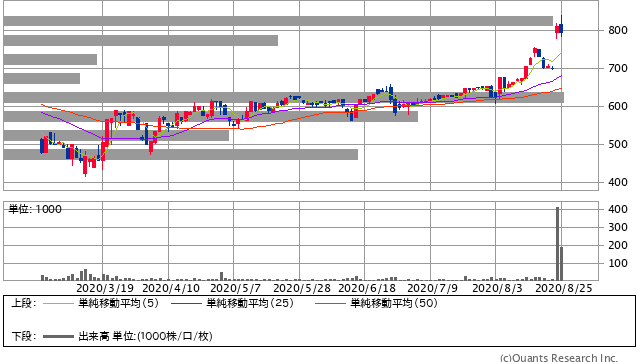
Task: Click the purple line swatch in legend
Action: pos(186,303)
